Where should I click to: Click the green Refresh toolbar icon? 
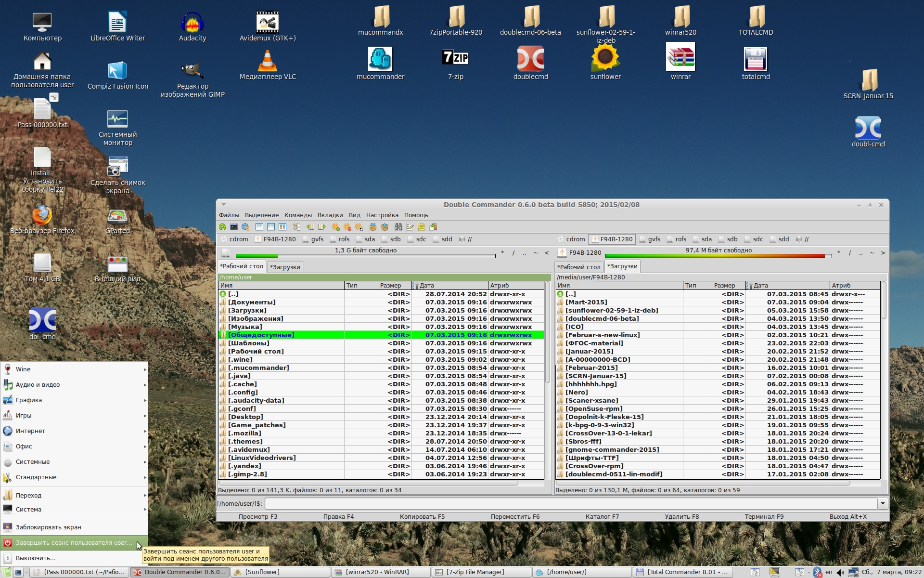coord(222,227)
